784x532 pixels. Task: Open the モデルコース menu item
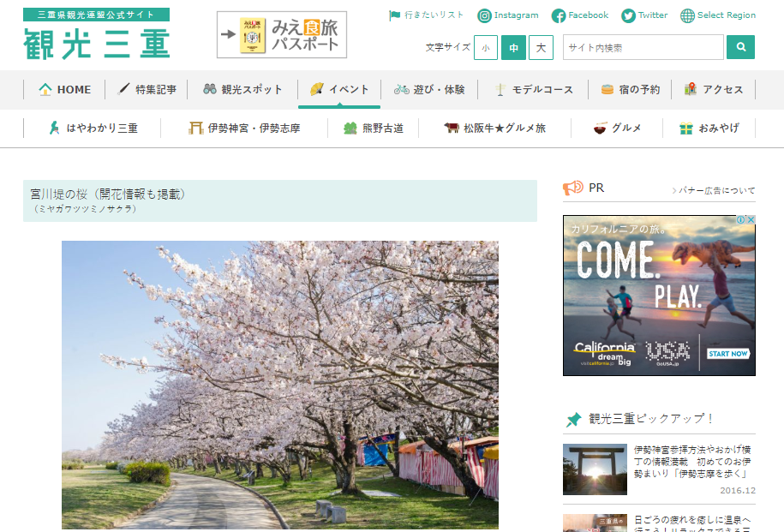533,89
